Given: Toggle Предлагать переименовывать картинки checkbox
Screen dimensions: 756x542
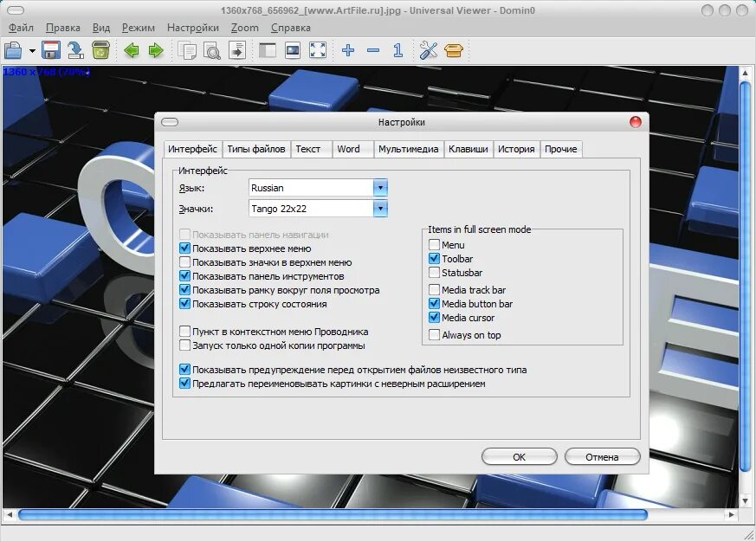Looking at the screenshot, I should click(184, 384).
